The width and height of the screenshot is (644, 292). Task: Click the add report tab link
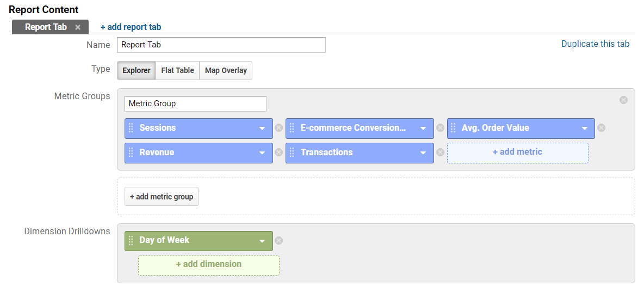(131, 27)
